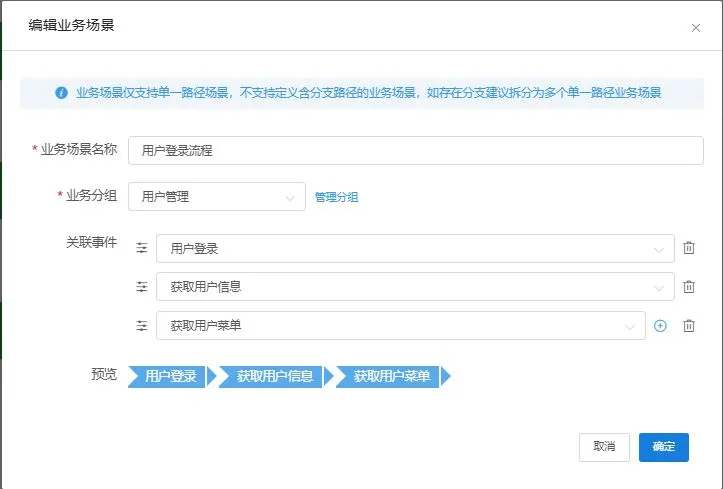
Task: Click the 获取用户菜单 step in the preview
Action: coord(392,376)
